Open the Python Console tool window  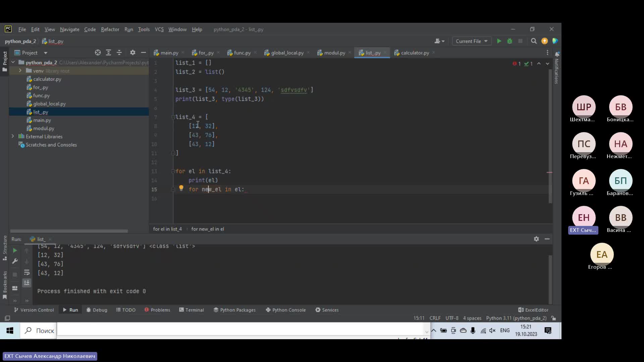(x=286, y=310)
